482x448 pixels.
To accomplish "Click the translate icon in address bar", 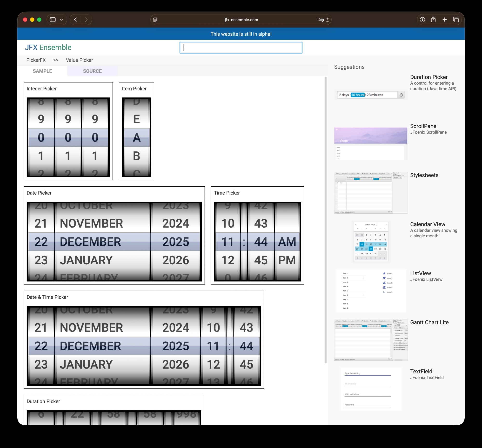I will (x=320, y=20).
